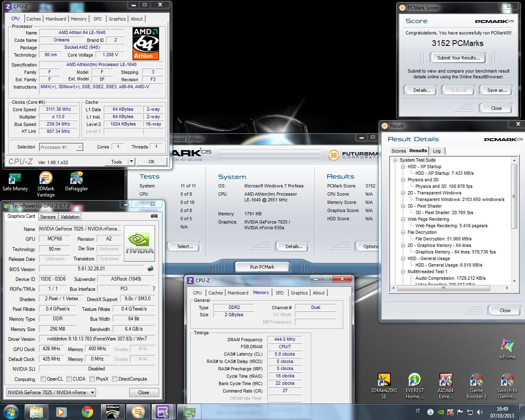Open the volume tray icon
The height and width of the screenshot is (420, 525).
(479, 412)
